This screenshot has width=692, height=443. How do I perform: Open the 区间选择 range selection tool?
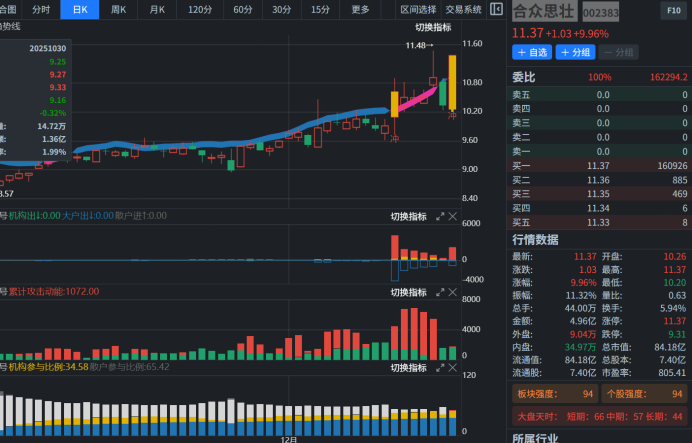click(x=418, y=9)
